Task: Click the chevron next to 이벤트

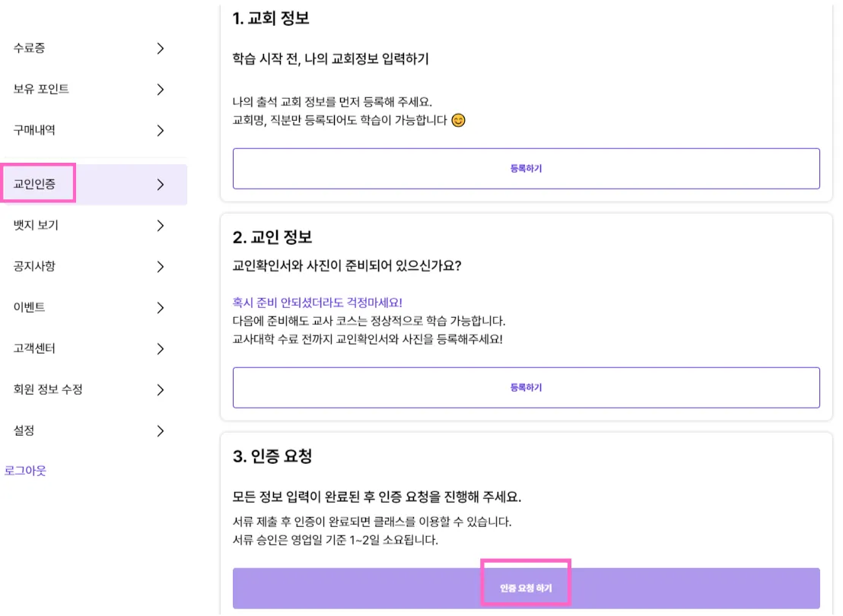Action: click(x=160, y=307)
